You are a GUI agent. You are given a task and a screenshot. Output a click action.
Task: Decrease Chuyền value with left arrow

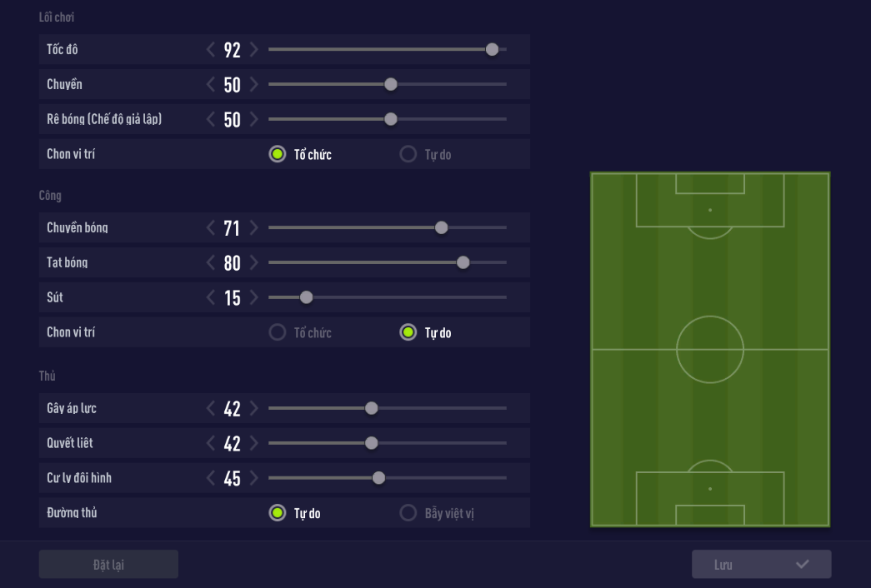coord(211,85)
